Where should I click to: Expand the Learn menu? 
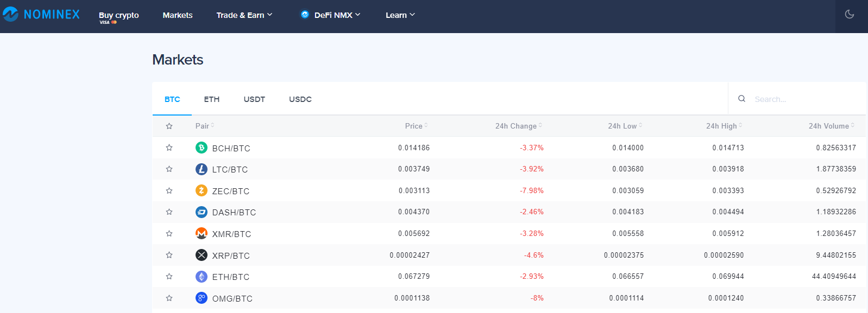[400, 15]
